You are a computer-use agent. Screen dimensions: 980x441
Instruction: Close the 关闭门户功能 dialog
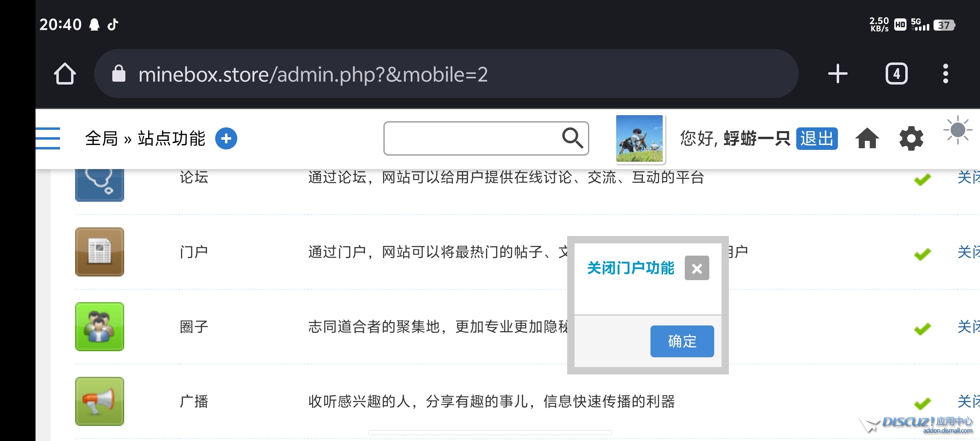click(x=697, y=268)
